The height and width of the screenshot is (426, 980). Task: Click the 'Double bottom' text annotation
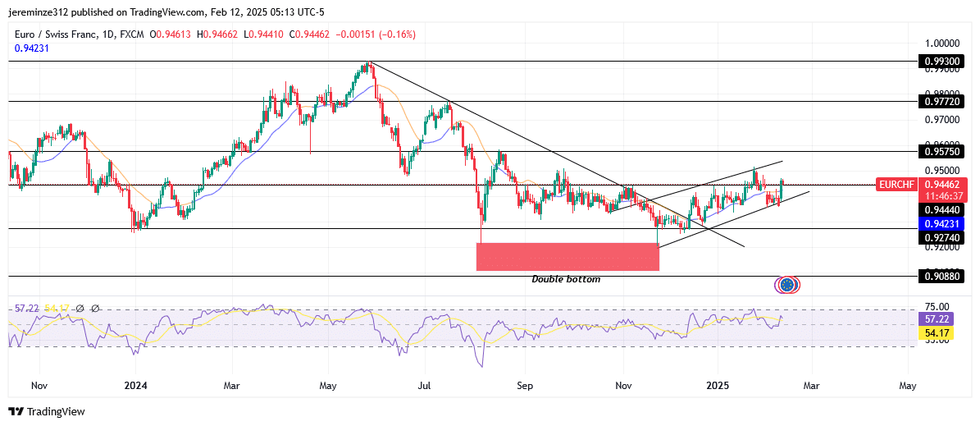pyautogui.click(x=566, y=279)
